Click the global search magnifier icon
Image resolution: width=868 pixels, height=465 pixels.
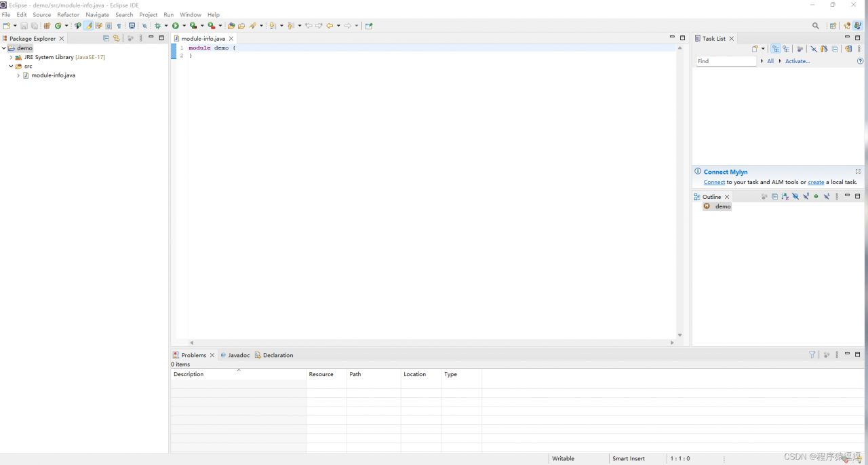tap(816, 26)
